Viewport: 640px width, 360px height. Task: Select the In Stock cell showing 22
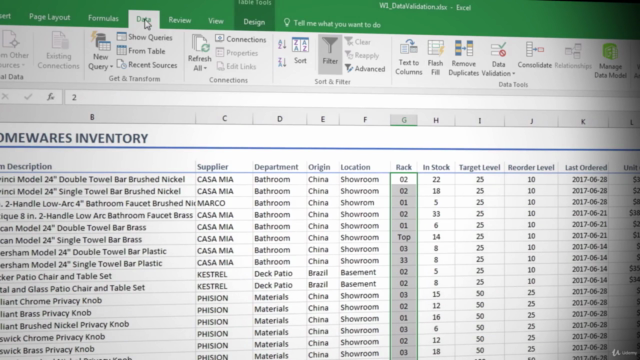coord(436,179)
